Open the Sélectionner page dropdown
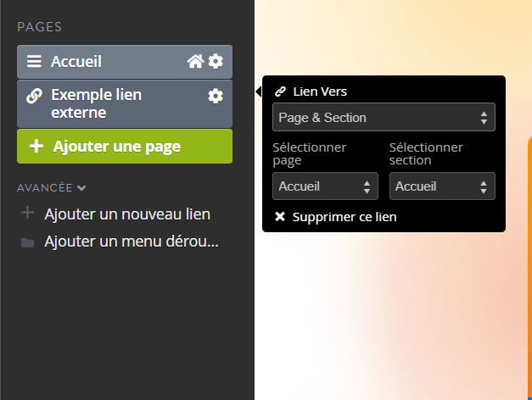The image size is (532, 400). point(325,186)
